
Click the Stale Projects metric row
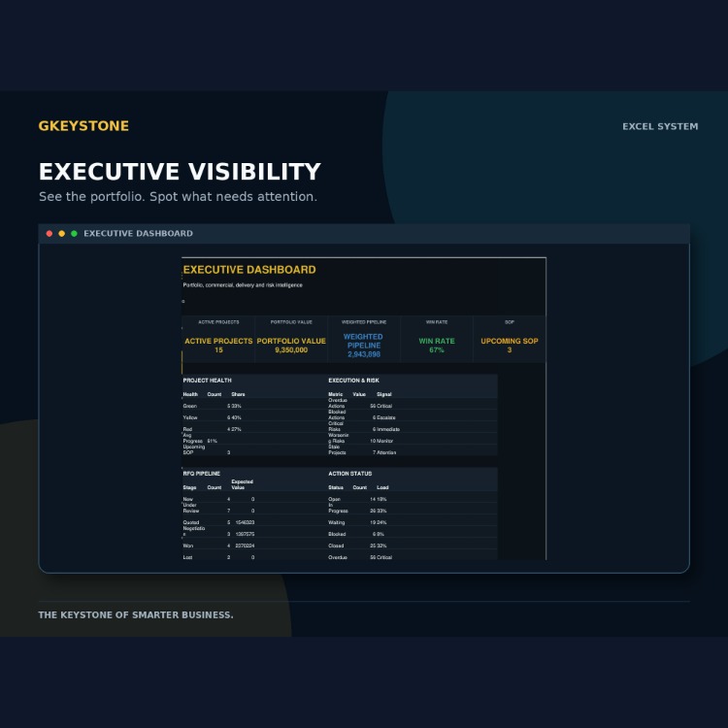pyautogui.click(x=413, y=449)
